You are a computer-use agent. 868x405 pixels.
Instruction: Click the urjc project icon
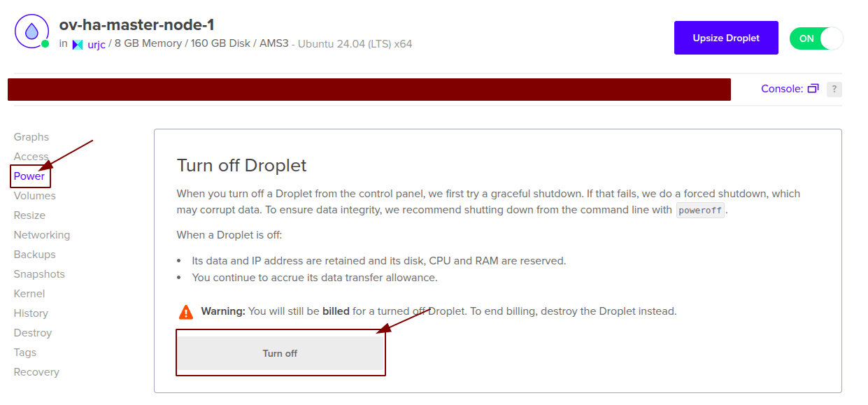click(78, 44)
